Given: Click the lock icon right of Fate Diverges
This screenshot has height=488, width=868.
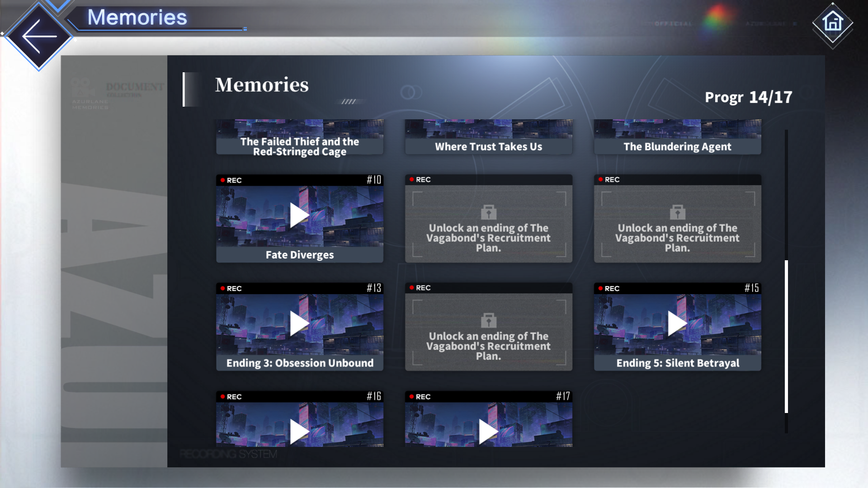Looking at the screenshot, I should click(488, 212).
